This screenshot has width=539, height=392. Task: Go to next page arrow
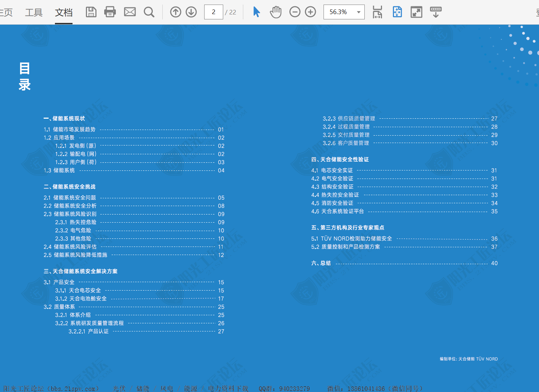pos(191,12)
